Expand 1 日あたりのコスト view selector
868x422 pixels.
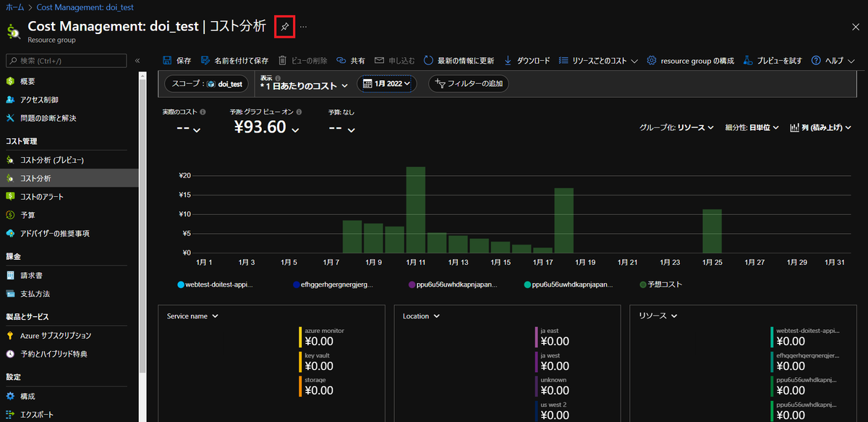coord(304,85)
